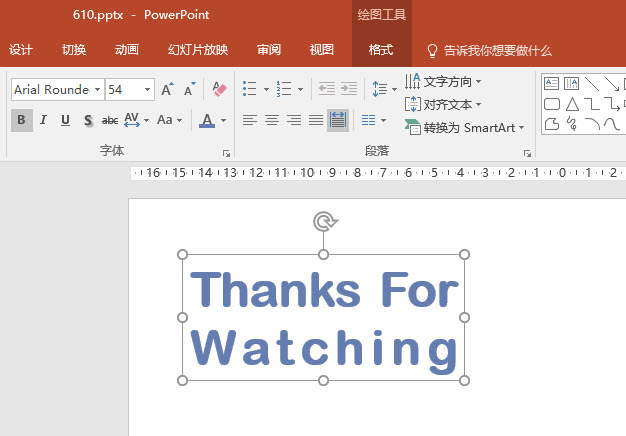The height and width of the screenshot is (436, 626).
Task: Align text left
Action: click(250, 120)
